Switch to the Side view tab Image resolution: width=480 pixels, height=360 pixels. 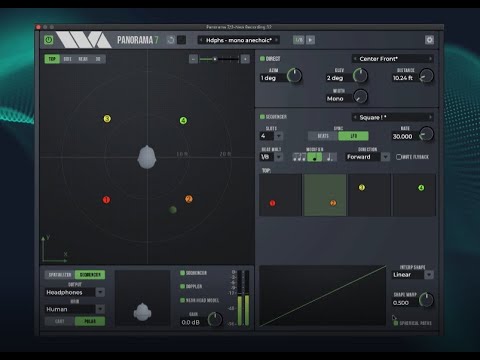67,59
